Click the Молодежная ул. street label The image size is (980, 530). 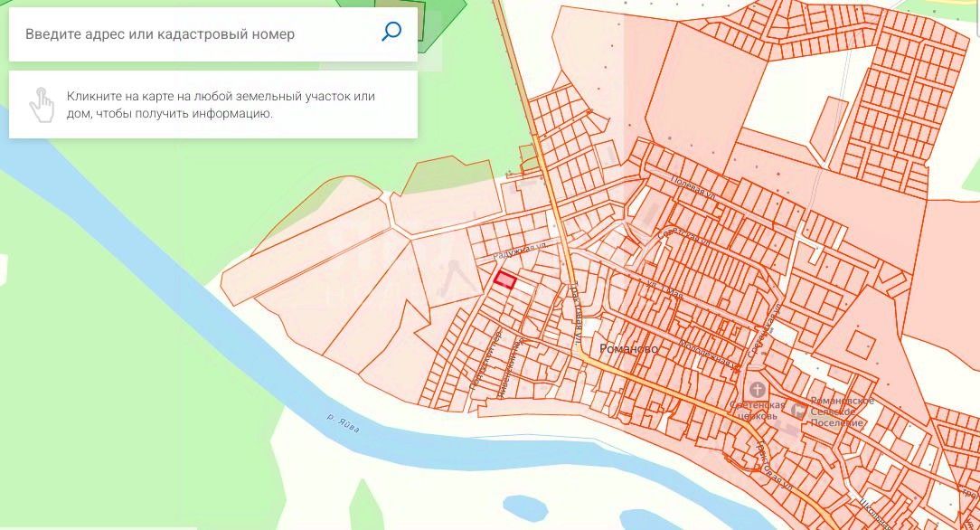tap(710, 354)
